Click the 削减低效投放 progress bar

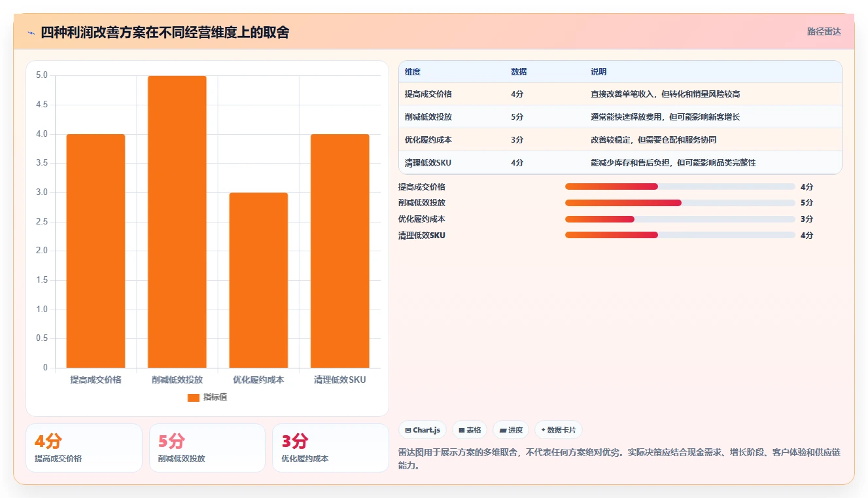(680, 203)
